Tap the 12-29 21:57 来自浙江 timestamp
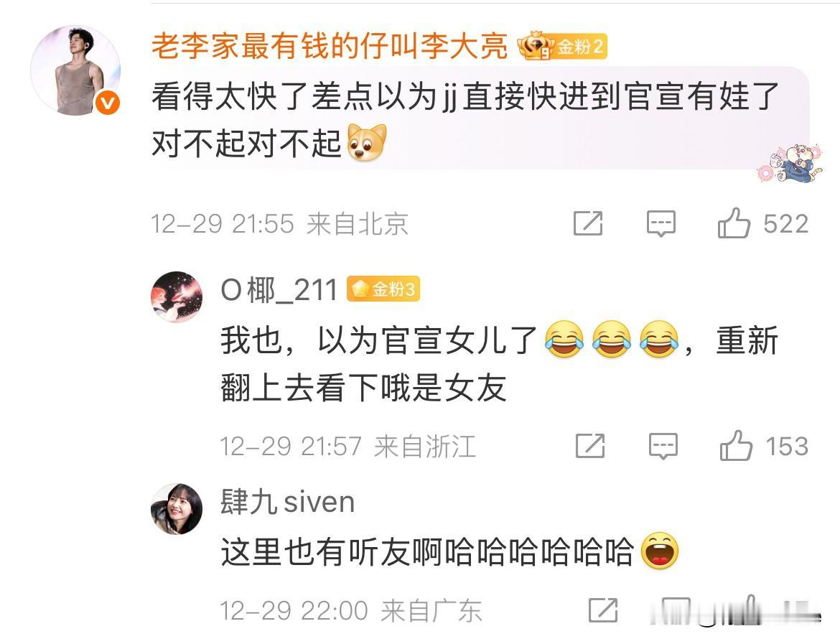Image resolution: width=840 pixels, height=644 pixels. coord(348,447)
